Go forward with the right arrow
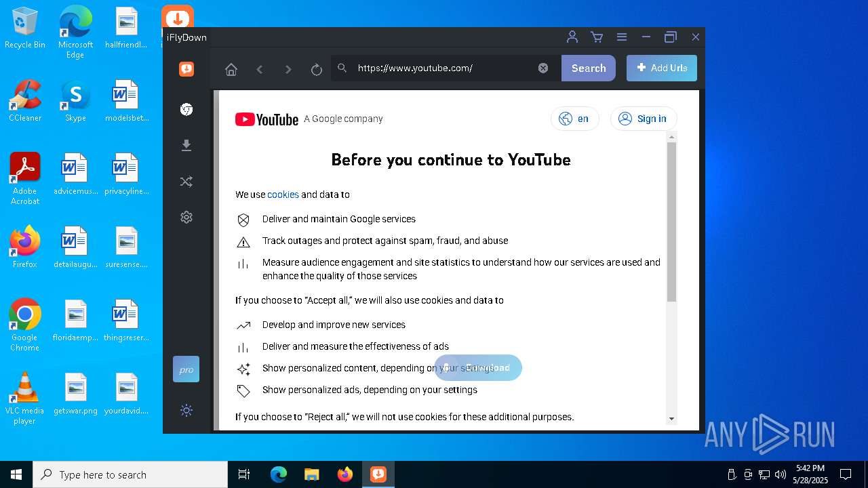Viewport: 868px width, 488px height. pyautogui.click(x=288, y=69)
